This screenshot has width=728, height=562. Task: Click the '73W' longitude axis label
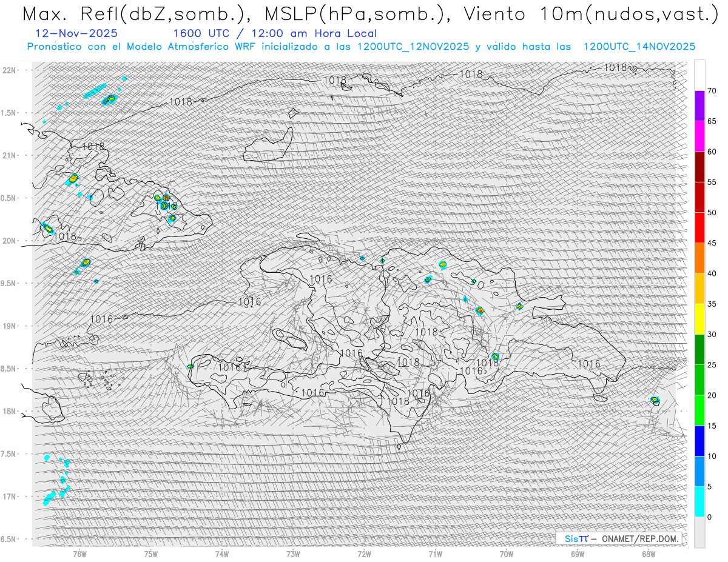click(293, 554)
